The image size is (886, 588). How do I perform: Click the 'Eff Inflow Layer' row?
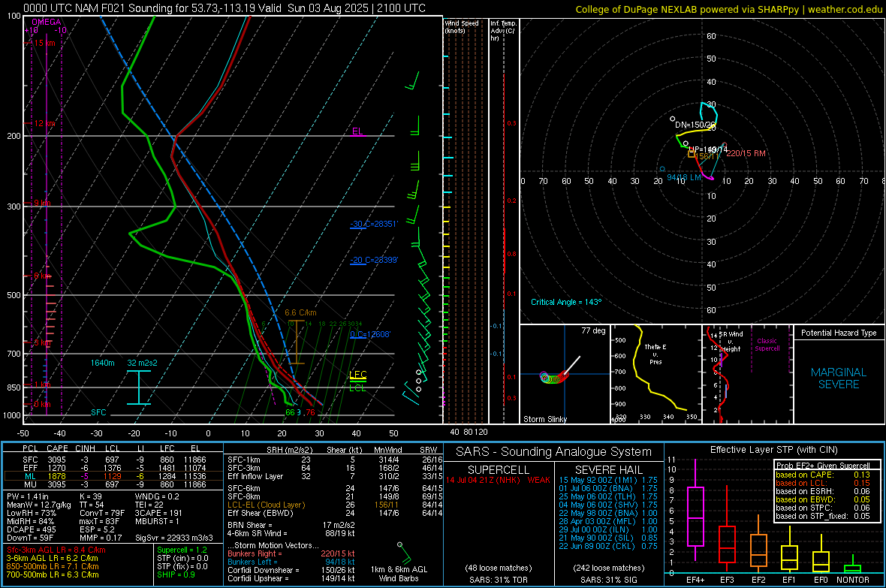[335, 476]
